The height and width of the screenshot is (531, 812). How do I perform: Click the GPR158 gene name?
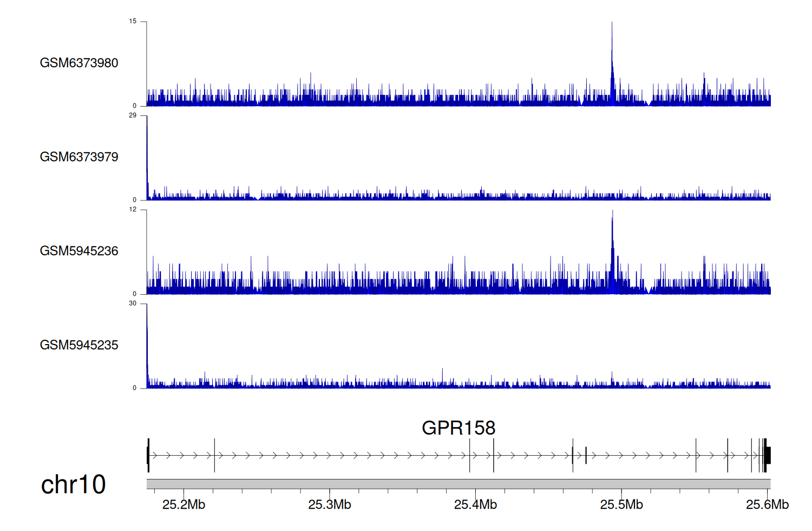[x=458, y=428]
